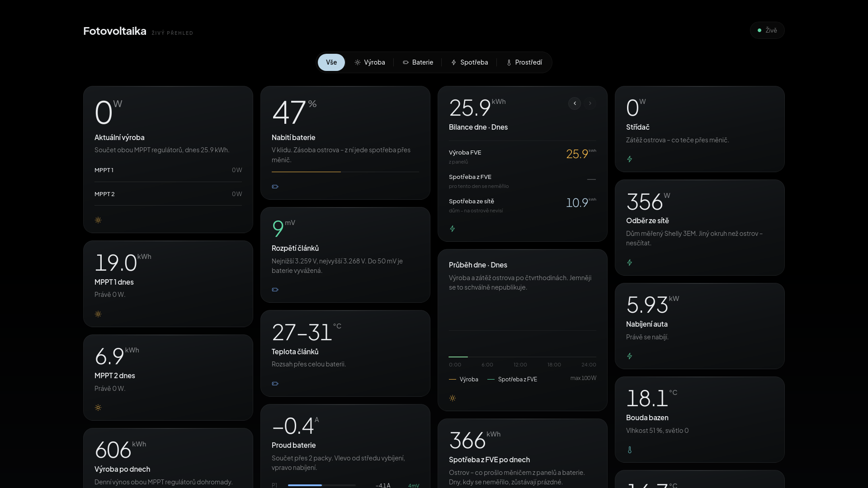Click the 12:00 chart axis label
The image size is (868, 488).
point(520,365)
